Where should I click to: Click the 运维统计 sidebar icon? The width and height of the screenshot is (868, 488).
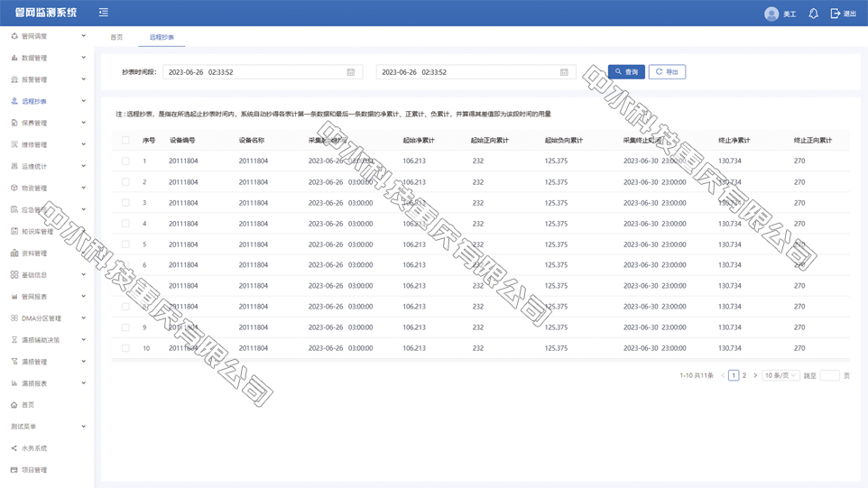[x=14, y=166]
